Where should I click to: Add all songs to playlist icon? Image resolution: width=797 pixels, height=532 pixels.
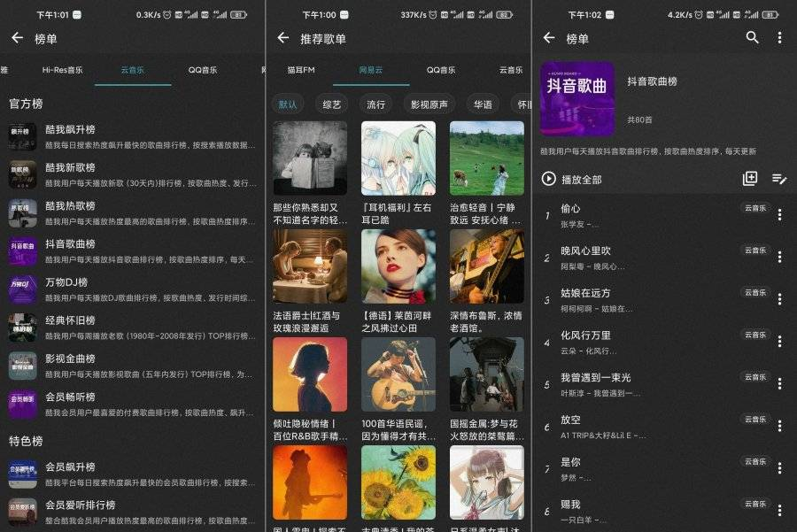[750, 178]
